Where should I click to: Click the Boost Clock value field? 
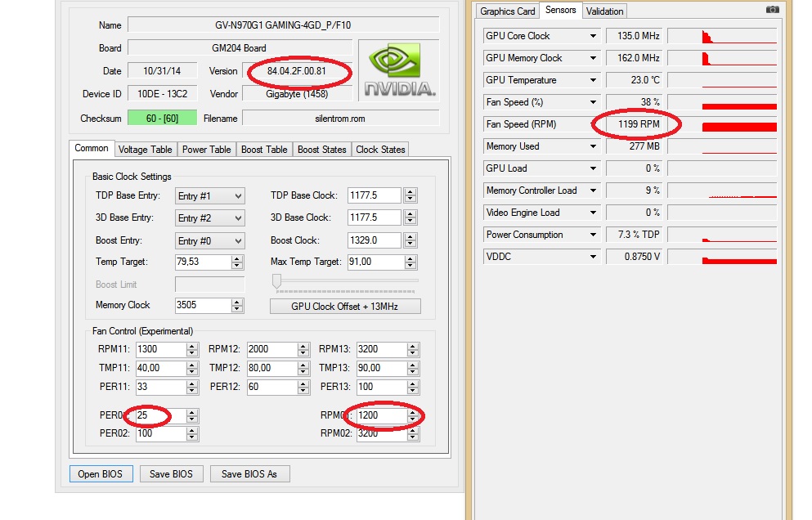(376, 240)
